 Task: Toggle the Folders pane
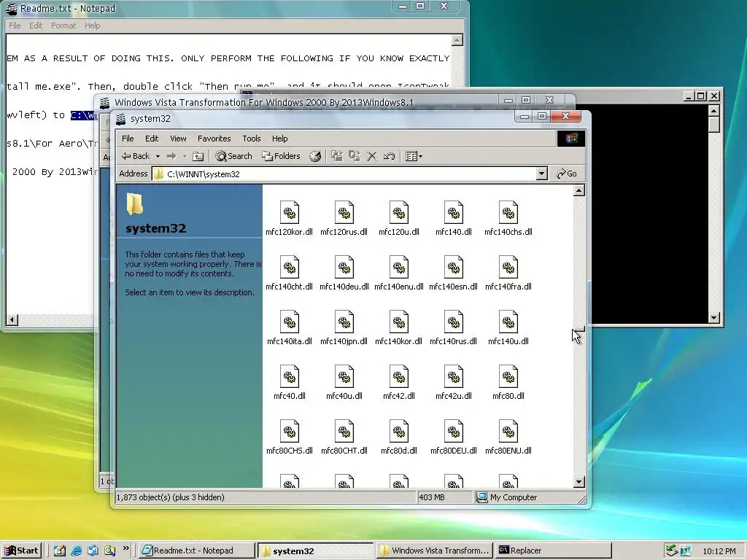pos(281,156)
